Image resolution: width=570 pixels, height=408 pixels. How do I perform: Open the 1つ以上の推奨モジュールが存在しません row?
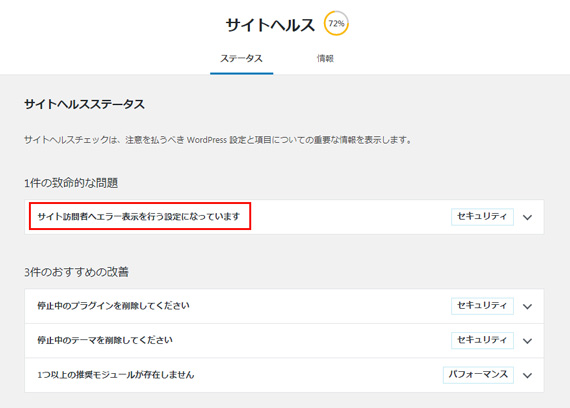tap(284, 375)
